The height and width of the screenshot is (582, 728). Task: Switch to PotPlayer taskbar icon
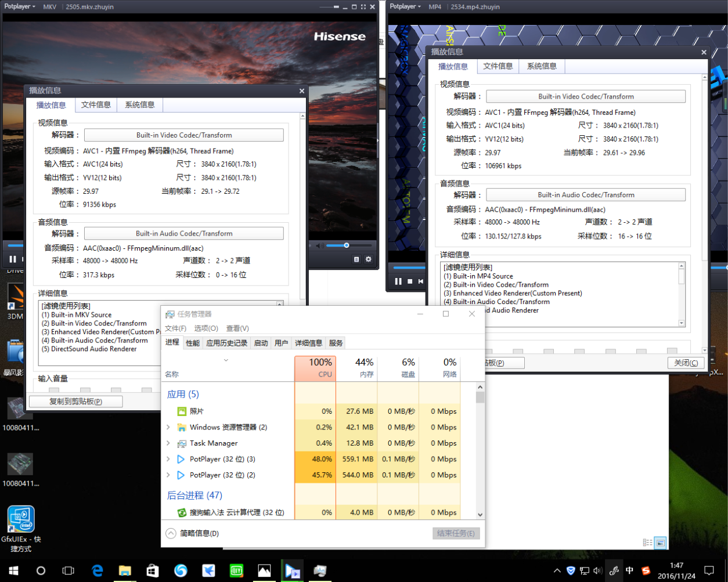click(x=292, y=570)
